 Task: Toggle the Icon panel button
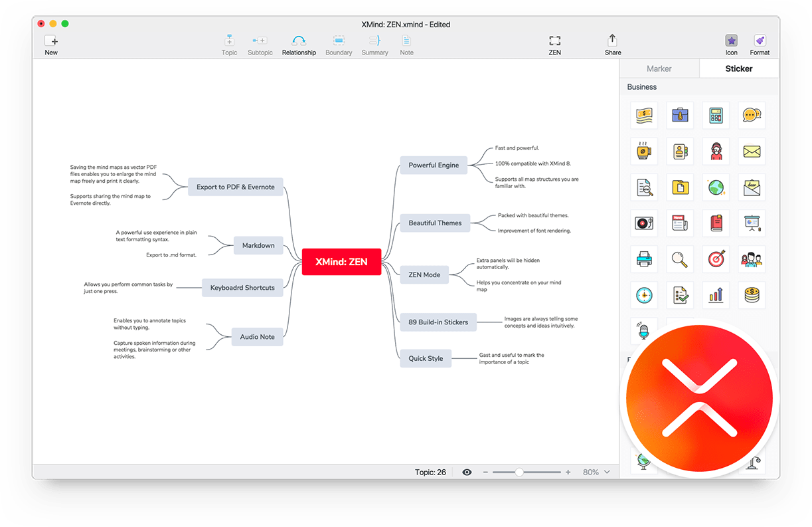pyautogui.click(x=731, y=41)
